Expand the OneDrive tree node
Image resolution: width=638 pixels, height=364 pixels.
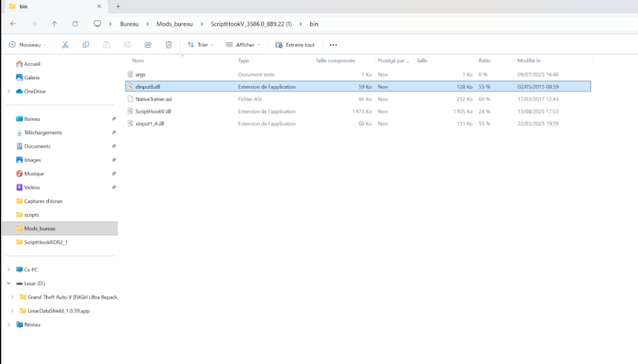pyautogui.click(x=9, y=92)
